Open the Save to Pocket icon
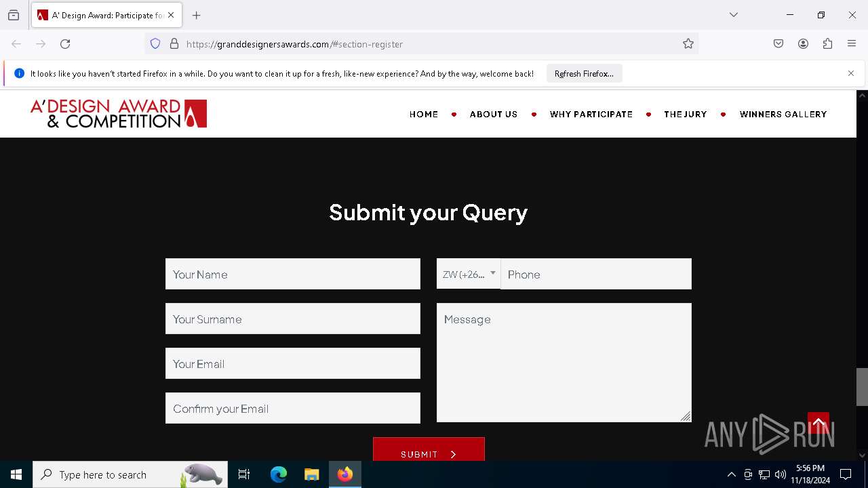 [x=778, y=44]
